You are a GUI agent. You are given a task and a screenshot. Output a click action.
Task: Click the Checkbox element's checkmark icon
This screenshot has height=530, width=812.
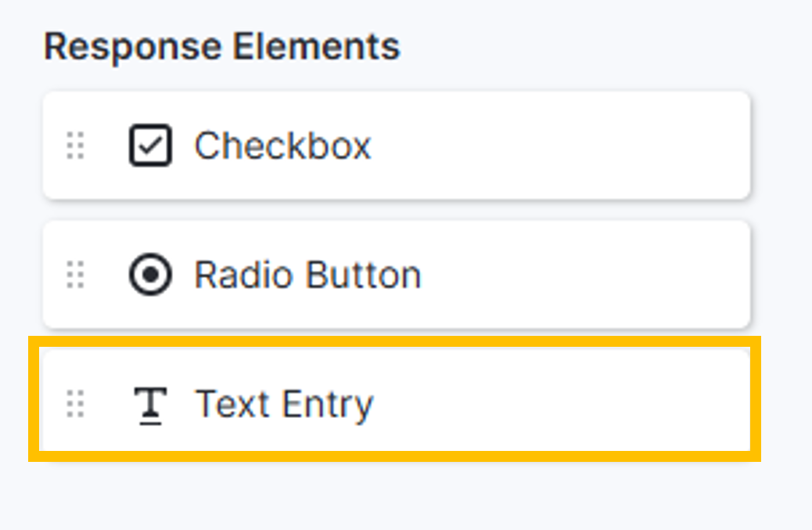point(149,146)
